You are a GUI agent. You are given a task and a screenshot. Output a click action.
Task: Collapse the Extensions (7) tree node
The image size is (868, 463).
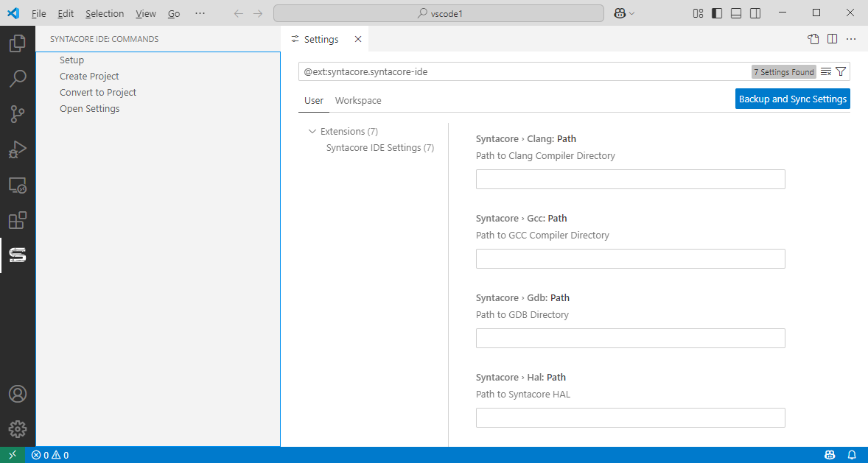point(312,131)
